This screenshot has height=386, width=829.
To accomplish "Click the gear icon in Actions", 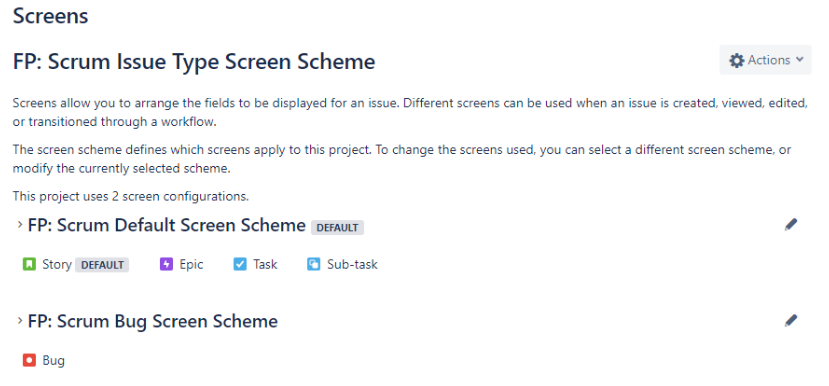I will [x=736, y=60].
